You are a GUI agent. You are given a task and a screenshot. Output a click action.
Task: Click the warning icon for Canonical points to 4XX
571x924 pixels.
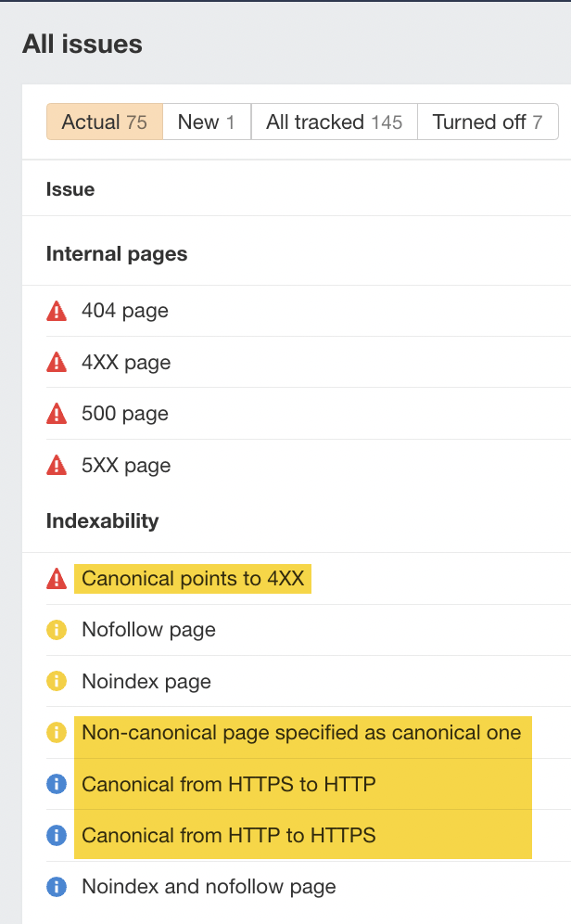56,578
